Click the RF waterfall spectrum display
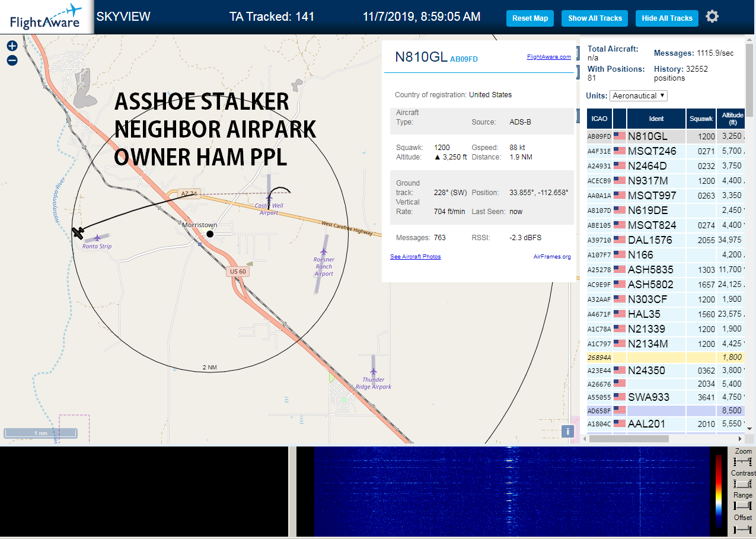The width and height of the screenshot is (756, 539). pyautogui.click(x=512, y=491)
